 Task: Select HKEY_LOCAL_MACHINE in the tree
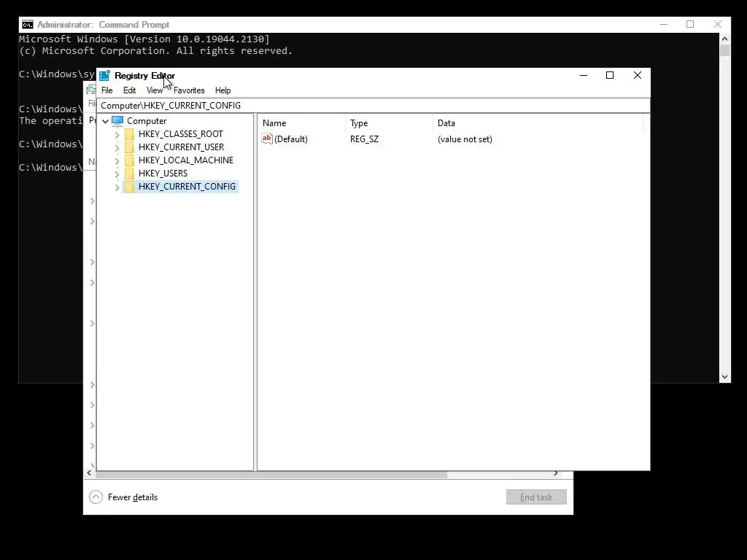click(186, 160)
